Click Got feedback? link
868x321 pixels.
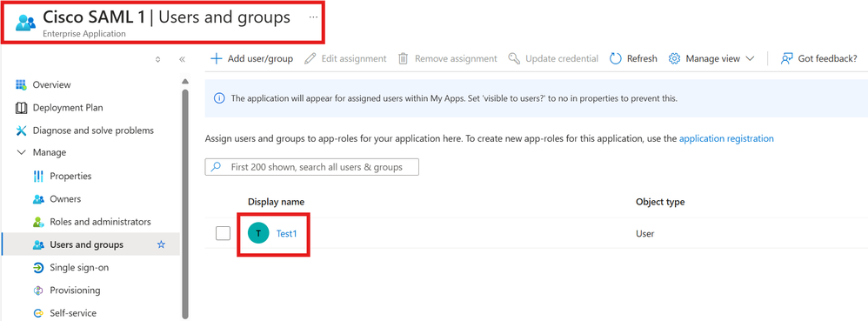818,58
